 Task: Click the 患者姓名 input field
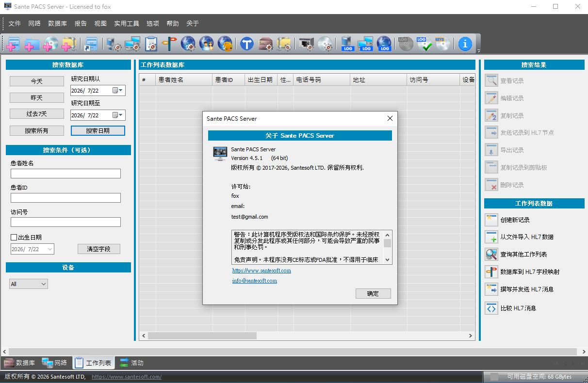65,174
